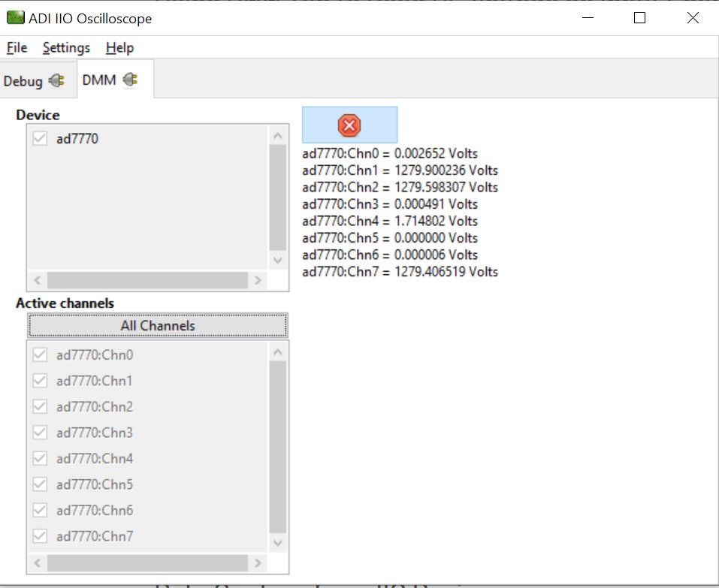Minimize the ADI IIO Oscilloscope window

point(588,18)
